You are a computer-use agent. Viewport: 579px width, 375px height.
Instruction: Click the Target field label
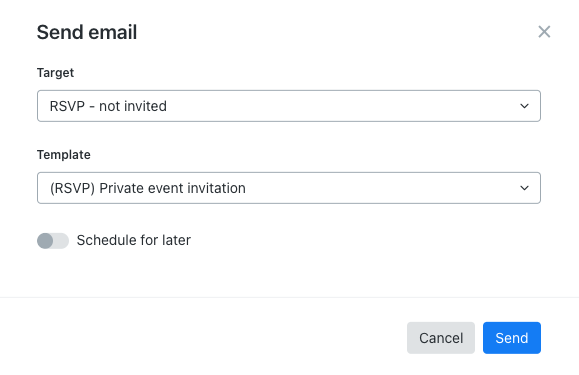click(55, 73)
